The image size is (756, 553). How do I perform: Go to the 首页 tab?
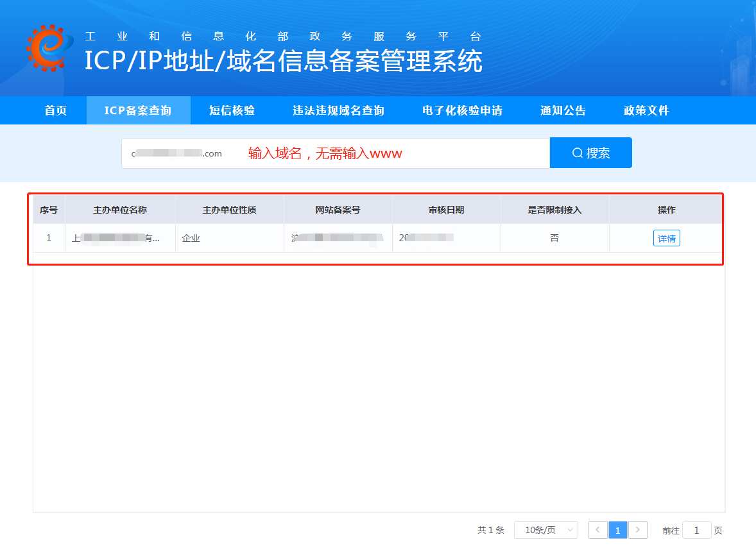[x=56, y=110]
